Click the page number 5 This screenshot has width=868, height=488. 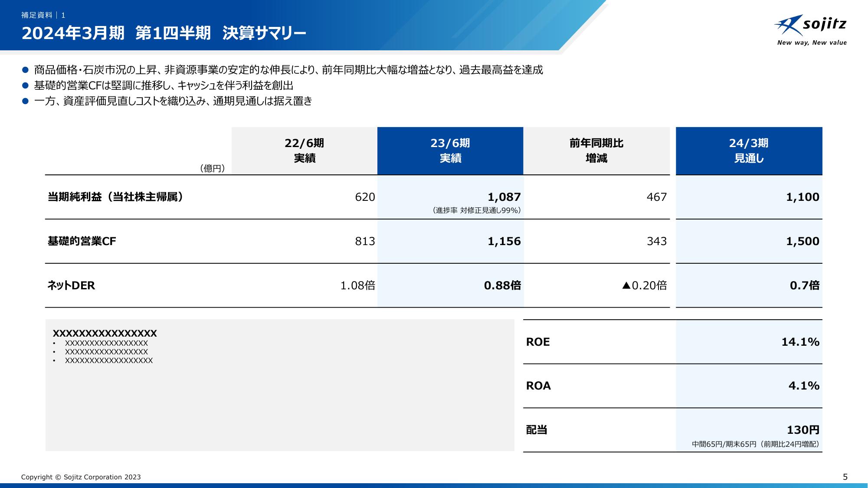pyautogui.click(x=845, y=477)
